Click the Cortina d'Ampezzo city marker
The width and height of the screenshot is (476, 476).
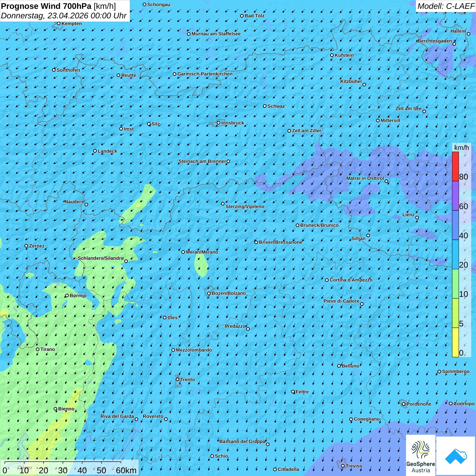click(x=327, y=280)
